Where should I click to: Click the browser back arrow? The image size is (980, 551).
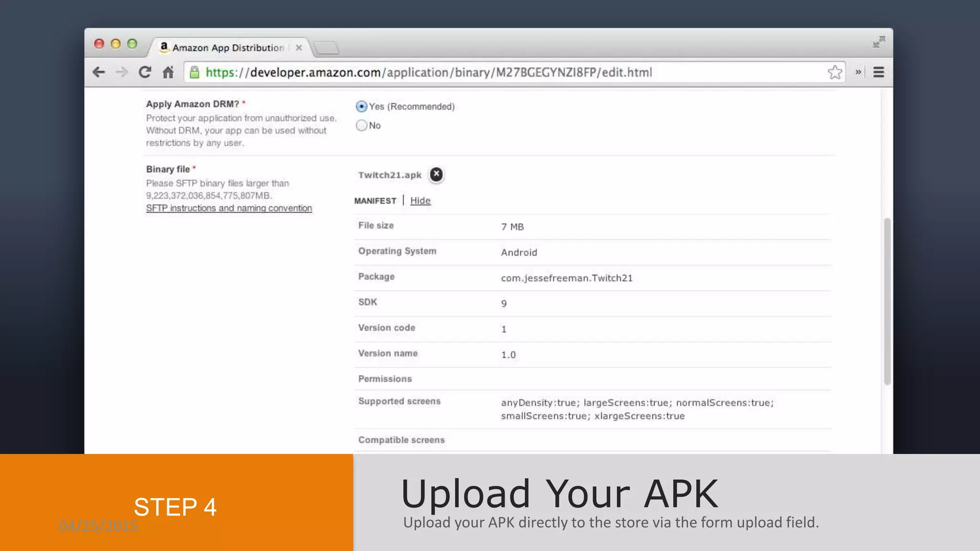(99, 72)
